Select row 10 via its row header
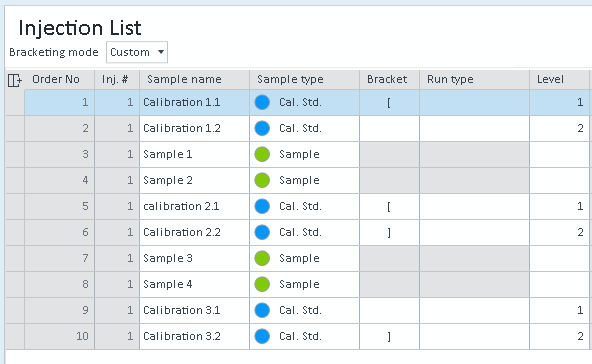Viewport: 592px width, 364px height. click(x=15, y=336)
